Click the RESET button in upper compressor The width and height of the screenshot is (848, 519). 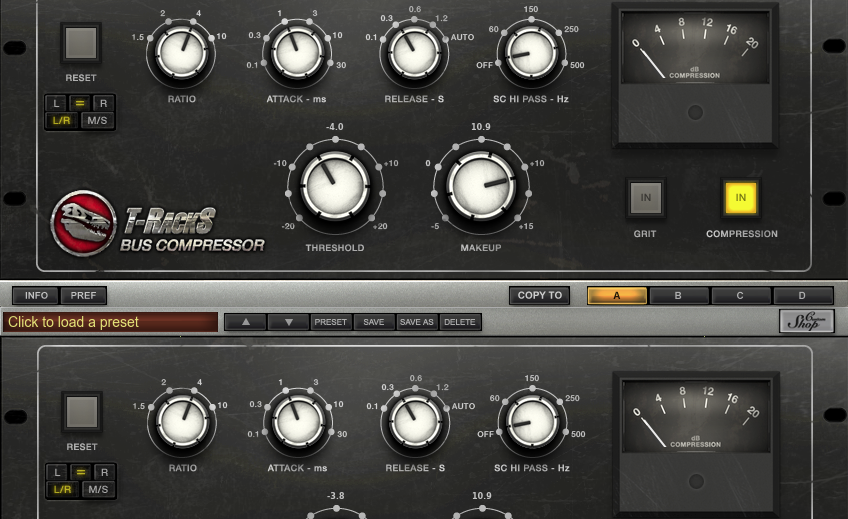point(81,43)
